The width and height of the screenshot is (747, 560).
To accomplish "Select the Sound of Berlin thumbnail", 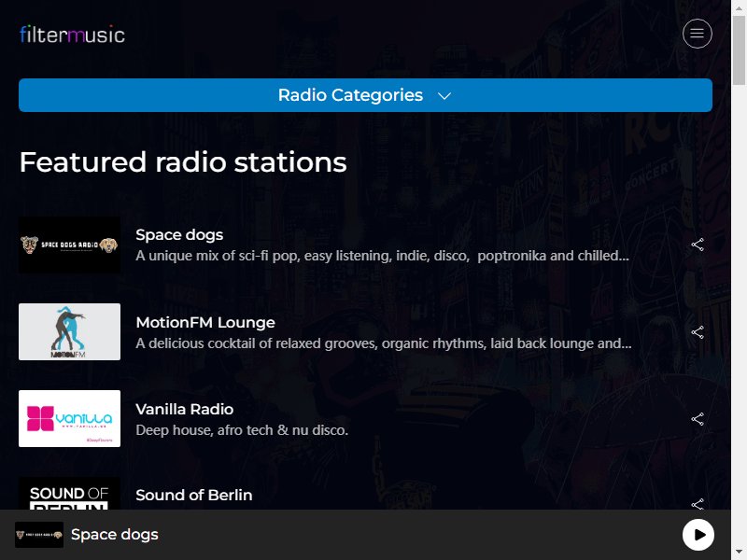I will 69,494.
